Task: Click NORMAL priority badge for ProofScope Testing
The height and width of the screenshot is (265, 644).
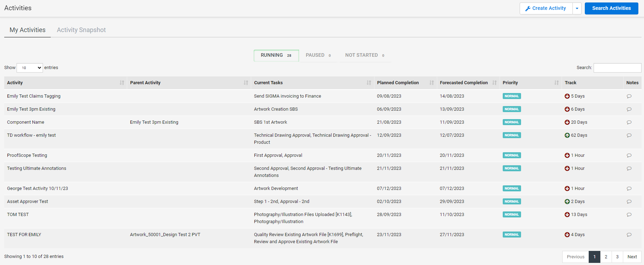Action: tap(512, 155)
